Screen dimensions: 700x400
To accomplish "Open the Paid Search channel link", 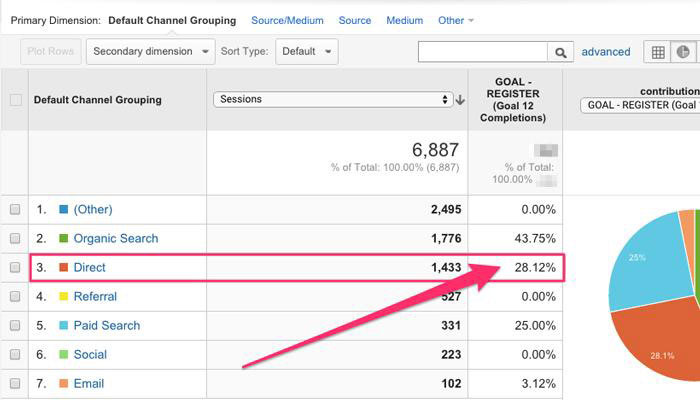I will tap(107, 325).
